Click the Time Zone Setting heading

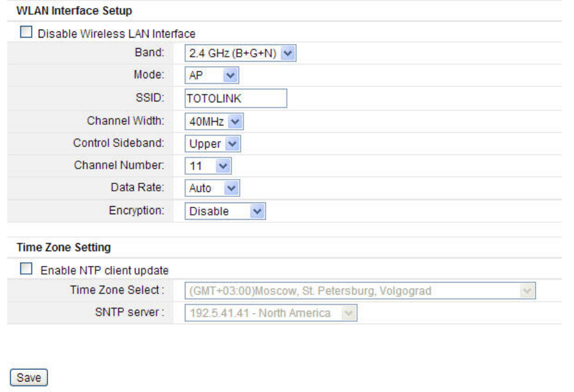[x=63, y=247]
